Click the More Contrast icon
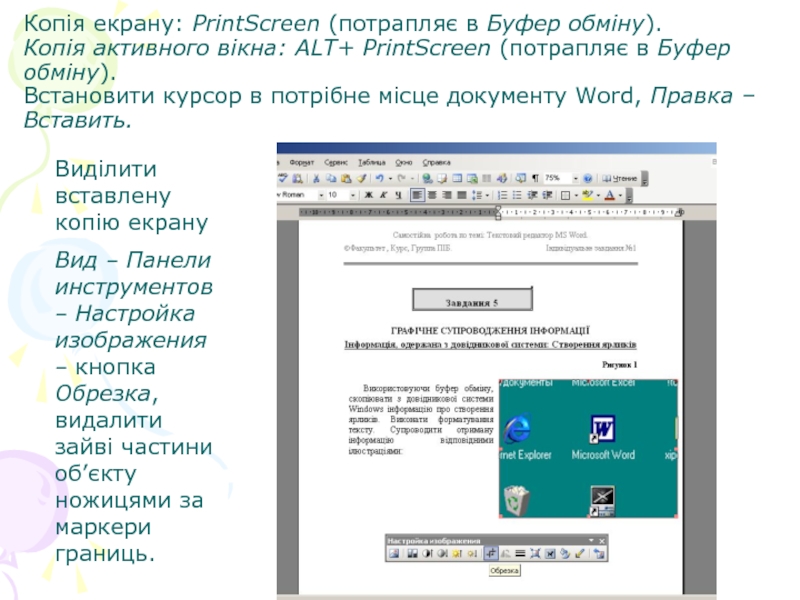Image resolution: width=800 pixels, height=600 pixels. [428, 554]
